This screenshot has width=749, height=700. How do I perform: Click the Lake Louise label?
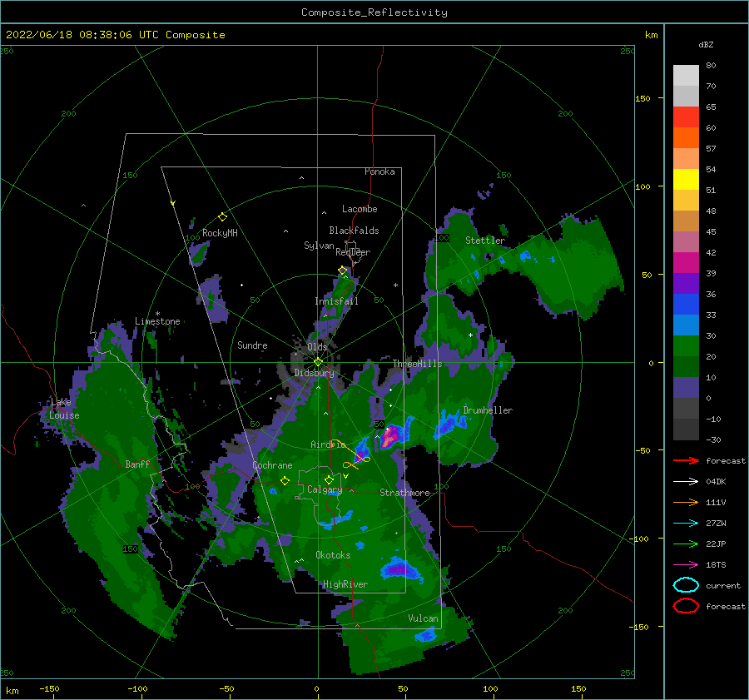[x=63, y=409]
